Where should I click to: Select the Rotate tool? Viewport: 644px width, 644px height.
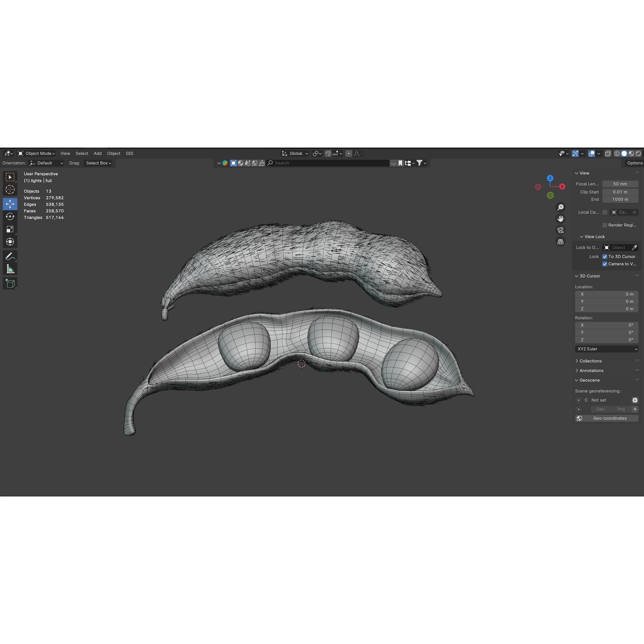[x=10, y=216]
